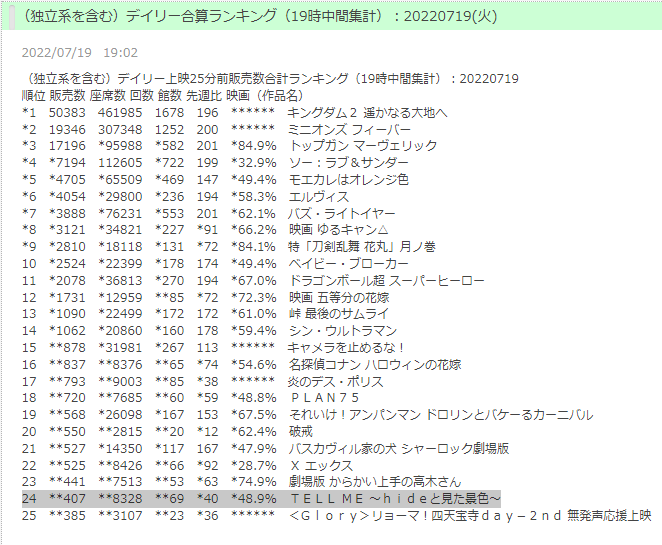Click the title 映画 ゆるキャン△

[x=338, y=230]
